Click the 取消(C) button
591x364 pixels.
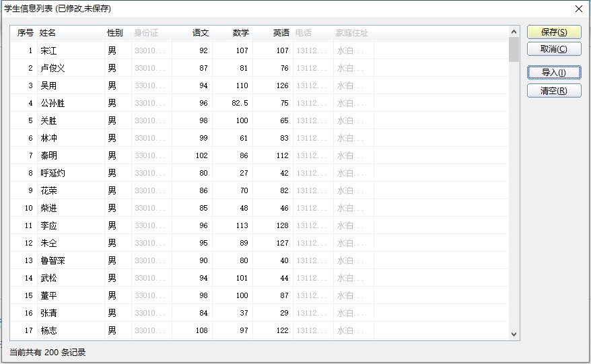coord(554,49)
